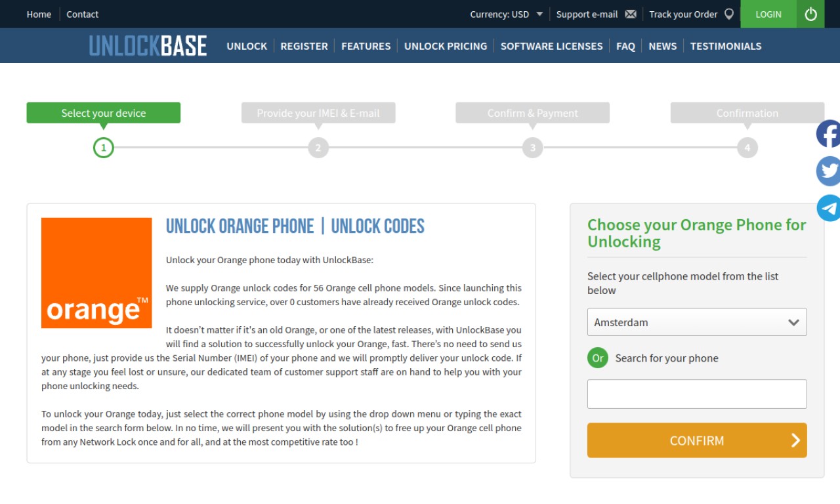Screen dimensions: 840x504
Task: Click the step 2 circle marker
Action: point(318,148)
